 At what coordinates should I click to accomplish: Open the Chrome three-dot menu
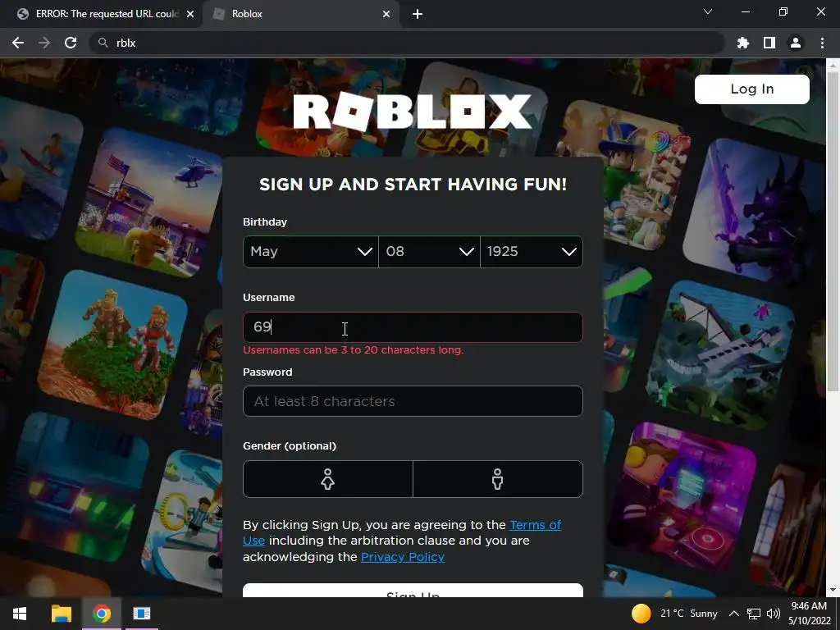(x=822, y=43)
